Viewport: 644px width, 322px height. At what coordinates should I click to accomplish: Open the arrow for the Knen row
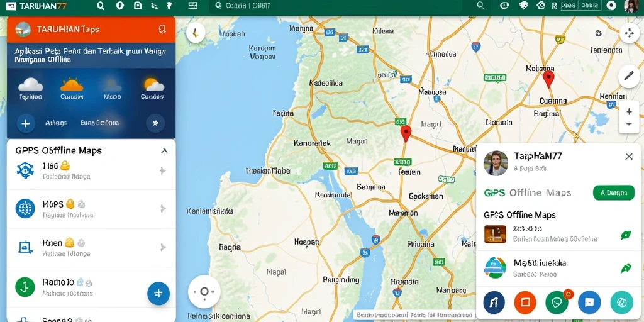[163, 247]
